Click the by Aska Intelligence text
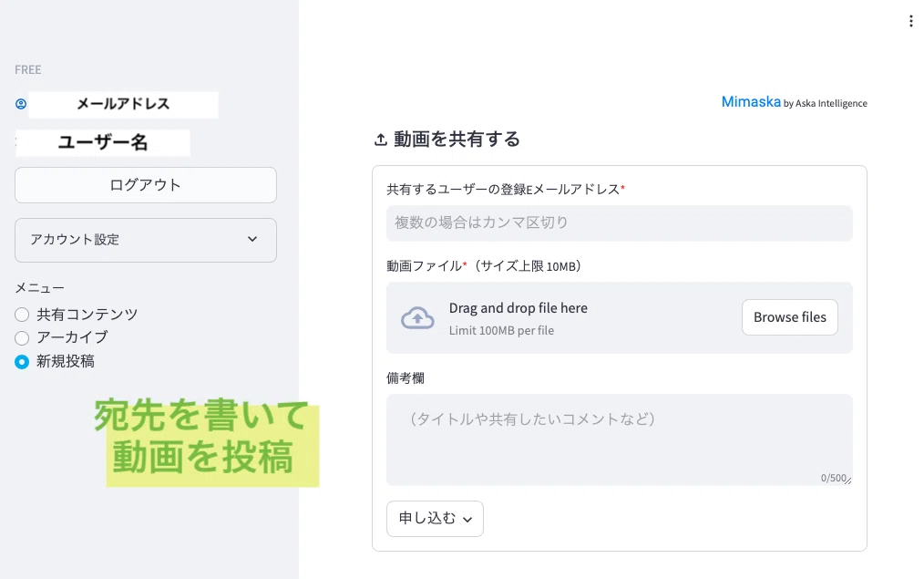This screenshot has width=924, height=579. (x=825, y=103)
